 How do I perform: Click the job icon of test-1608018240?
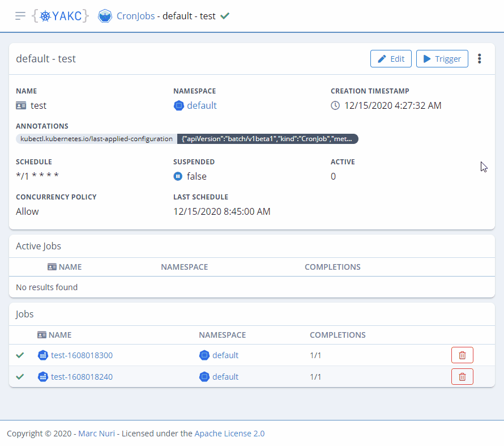(42, 377)
